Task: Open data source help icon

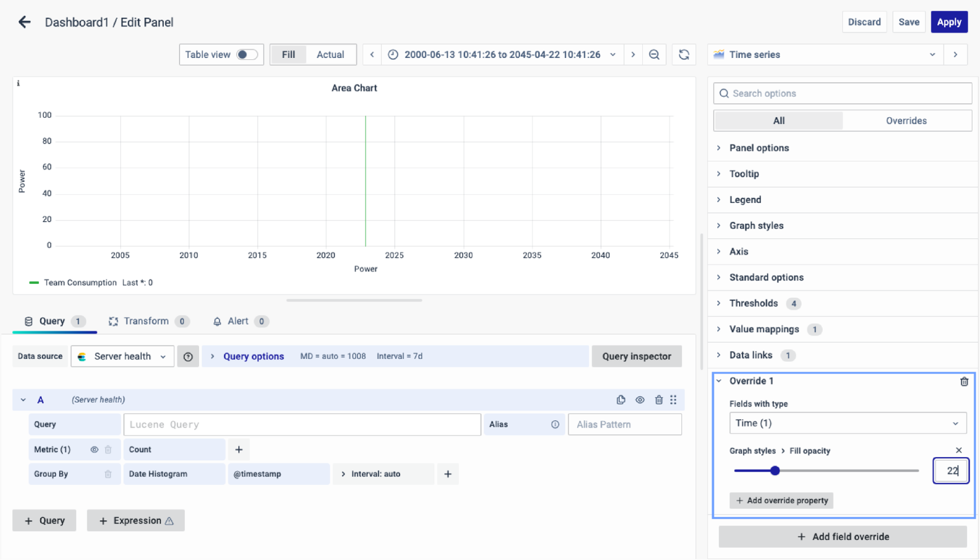Action: (x=188, y=356)
